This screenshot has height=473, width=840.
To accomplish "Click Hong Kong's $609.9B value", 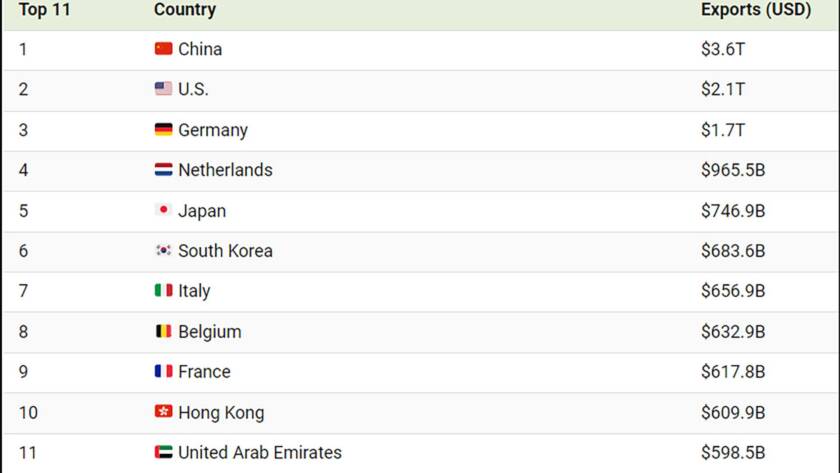I will [x=733, y=412].
